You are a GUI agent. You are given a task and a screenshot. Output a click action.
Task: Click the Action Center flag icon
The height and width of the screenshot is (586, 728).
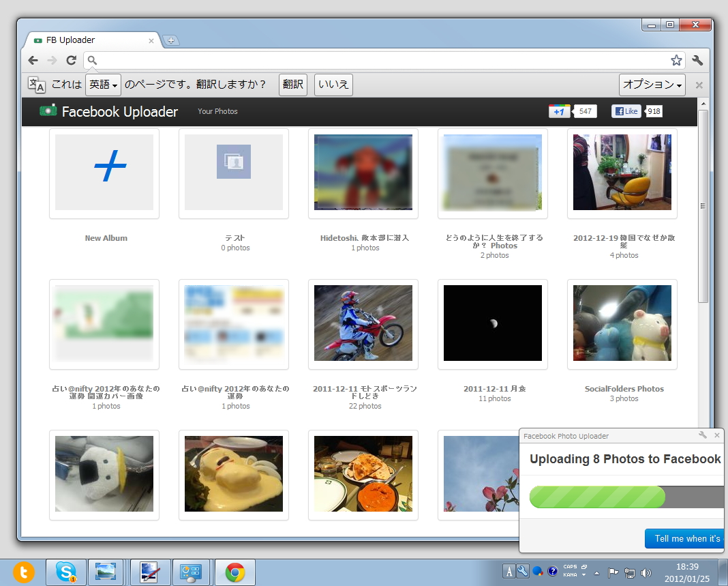pos(613,573)
